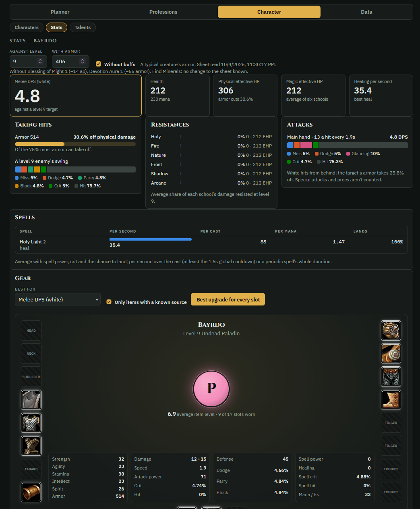Select the empty Neck slot
This screenshot has height=509, width=420.
click(31, 353)
